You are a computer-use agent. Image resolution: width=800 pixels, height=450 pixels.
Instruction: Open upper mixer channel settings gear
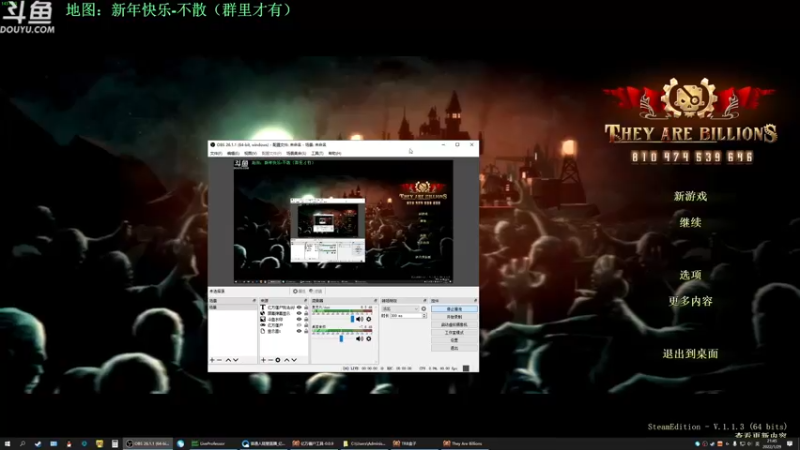[x=369, y=319]
